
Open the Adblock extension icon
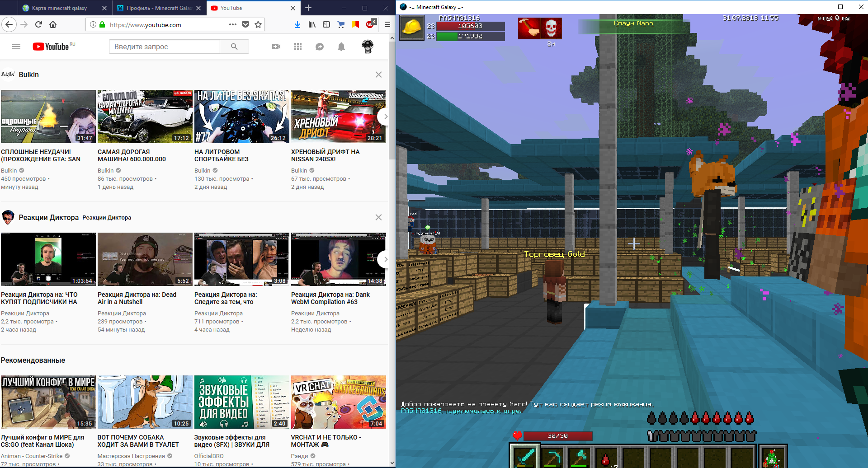[370, 24]
